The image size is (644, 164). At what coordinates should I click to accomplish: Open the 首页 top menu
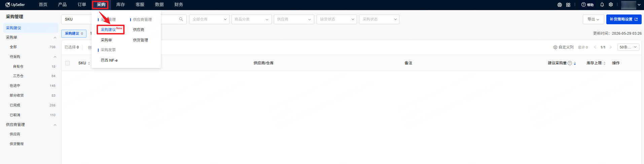pyautogui.click(x=43, y=5)
